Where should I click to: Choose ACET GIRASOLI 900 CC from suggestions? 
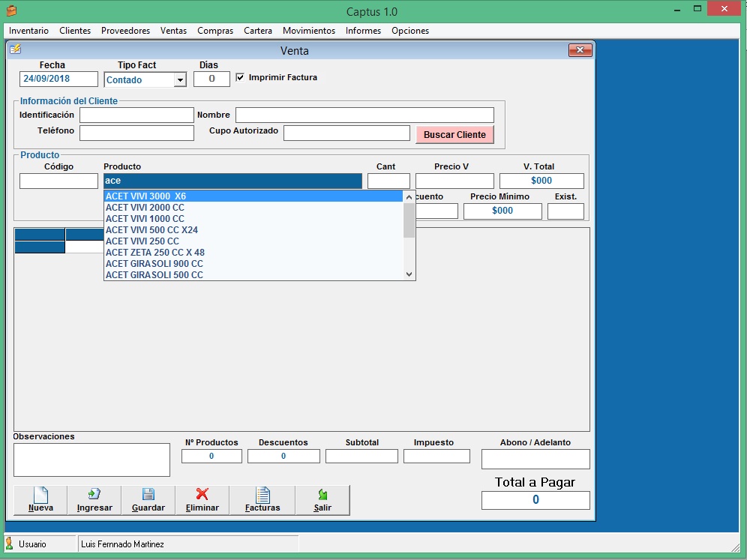coord(154,264)
